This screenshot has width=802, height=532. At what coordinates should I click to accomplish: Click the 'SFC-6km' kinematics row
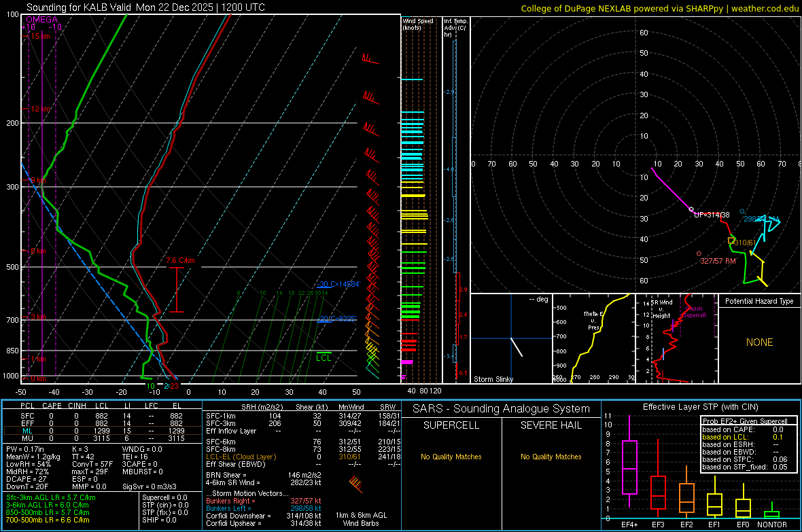pos(303,442)
